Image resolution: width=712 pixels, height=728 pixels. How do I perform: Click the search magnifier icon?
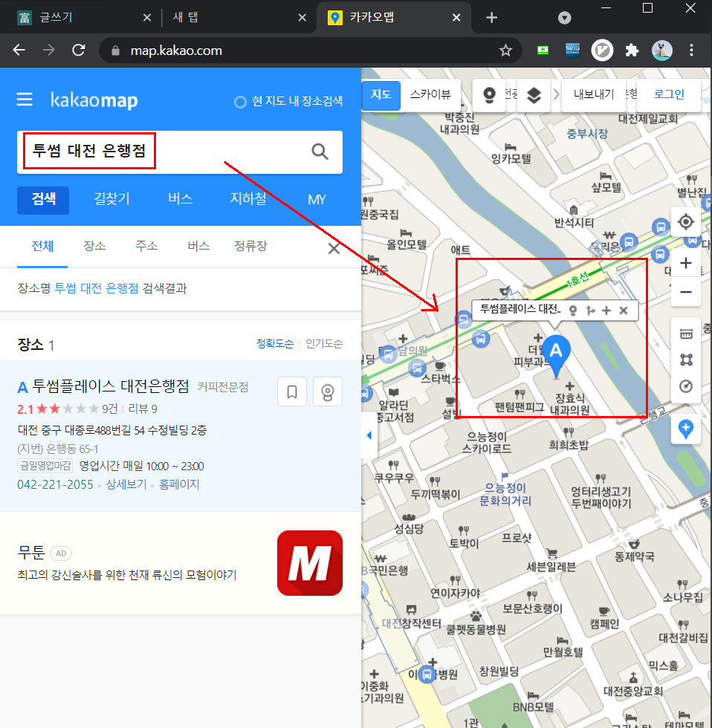(320, 152)
